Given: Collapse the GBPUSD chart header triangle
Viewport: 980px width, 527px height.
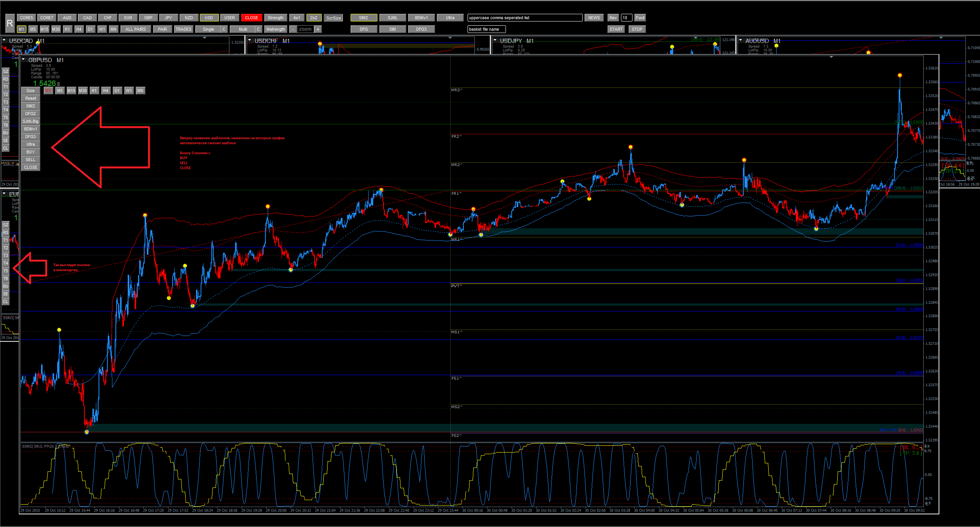Looking at the screenshot, I should 24,60.
